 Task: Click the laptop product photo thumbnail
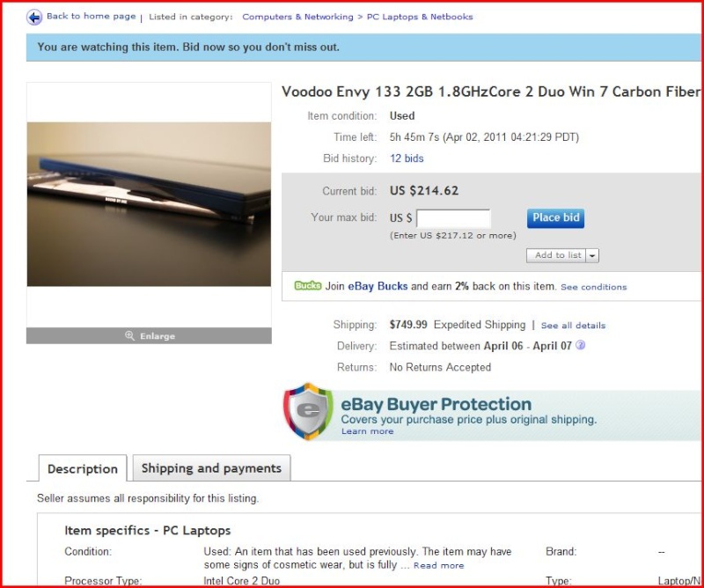[149, 204]
